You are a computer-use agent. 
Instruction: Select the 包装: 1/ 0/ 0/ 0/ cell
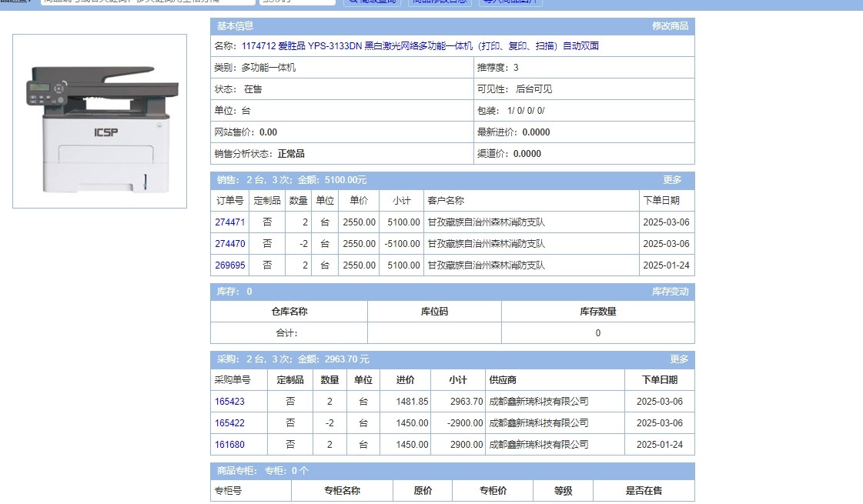pyautogui.click(x=584, y=111)
